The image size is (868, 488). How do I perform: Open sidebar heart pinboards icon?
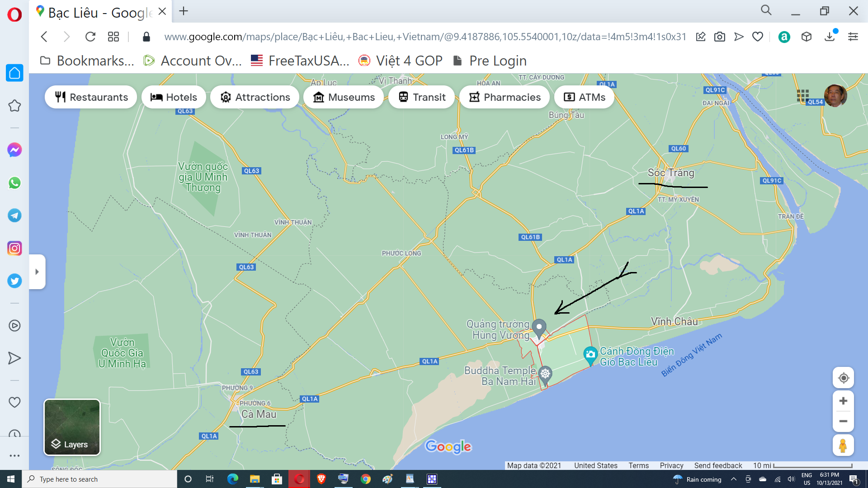point(14,402)
